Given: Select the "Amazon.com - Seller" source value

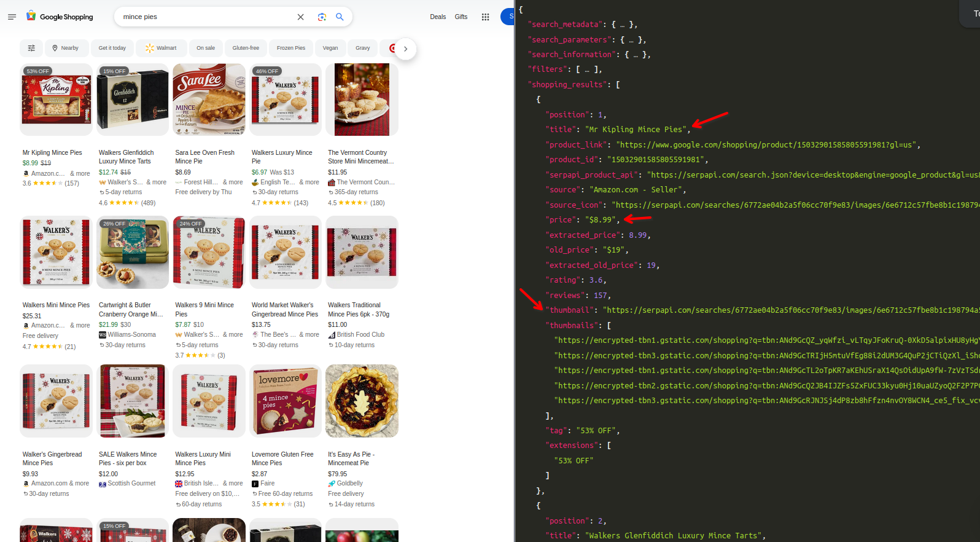Looking at the screenshot, I should click(x=636, y=190).
